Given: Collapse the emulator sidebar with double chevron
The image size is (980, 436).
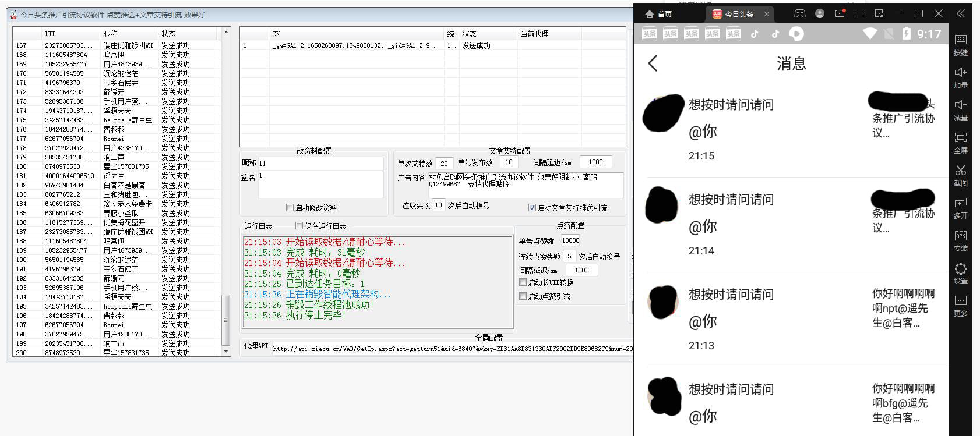Looking at the screenshot, I should coord(961,13).
